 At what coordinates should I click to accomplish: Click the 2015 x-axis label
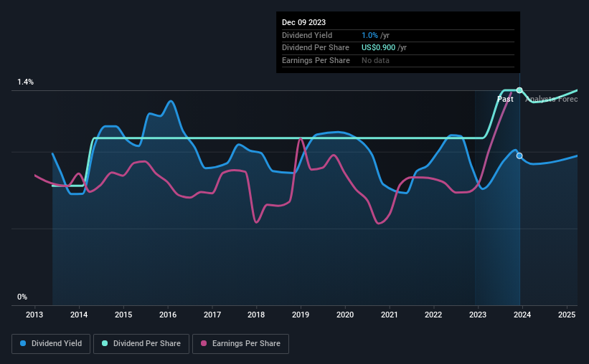(x=123, y=315)
